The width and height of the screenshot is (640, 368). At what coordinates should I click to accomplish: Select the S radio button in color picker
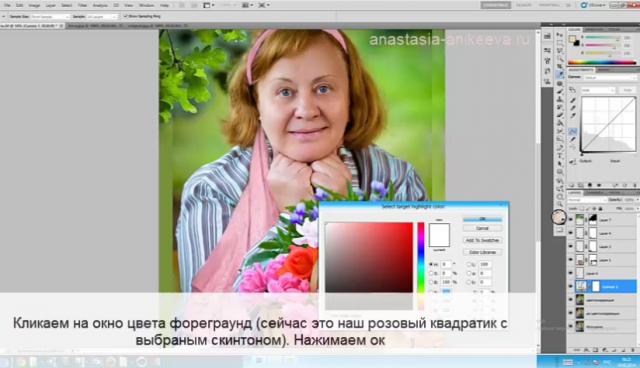[431, 273]
